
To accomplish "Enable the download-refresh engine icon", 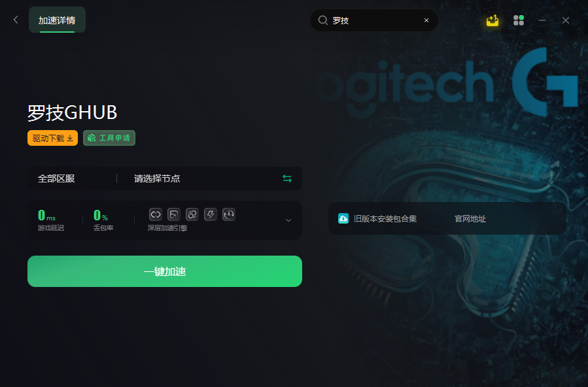I will pyautogui.click(x=229, y=214).
